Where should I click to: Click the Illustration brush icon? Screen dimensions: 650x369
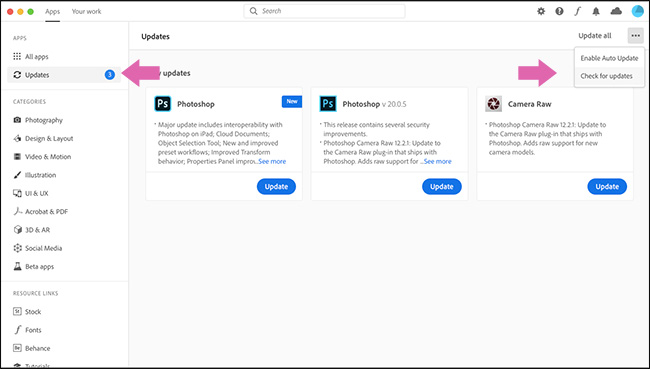pyautogui.click(x=17, y=175)
